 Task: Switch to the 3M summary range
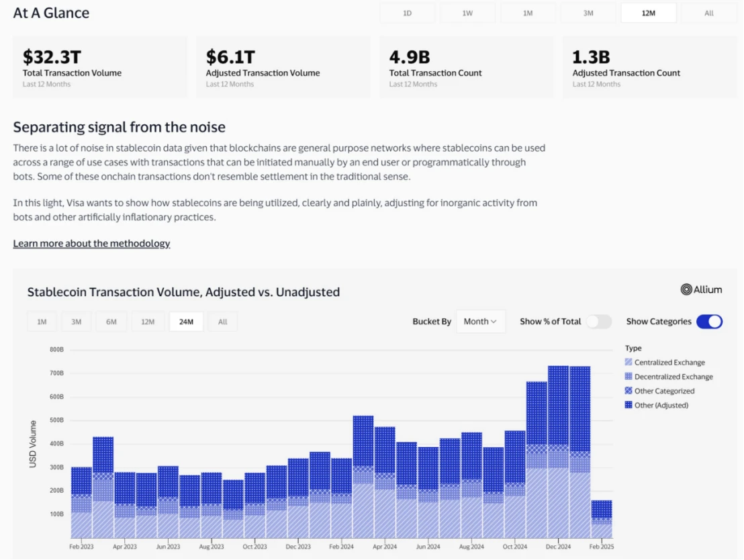(588, 13)
